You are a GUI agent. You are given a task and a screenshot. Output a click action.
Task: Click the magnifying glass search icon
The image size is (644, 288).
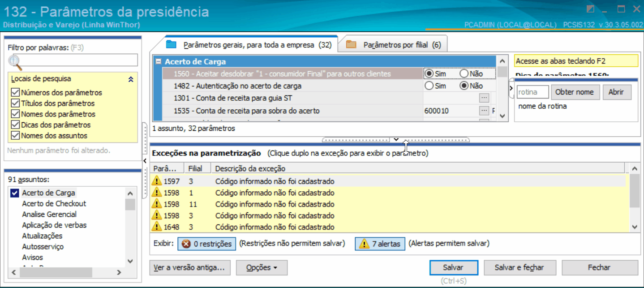click(x=15, y=62)
